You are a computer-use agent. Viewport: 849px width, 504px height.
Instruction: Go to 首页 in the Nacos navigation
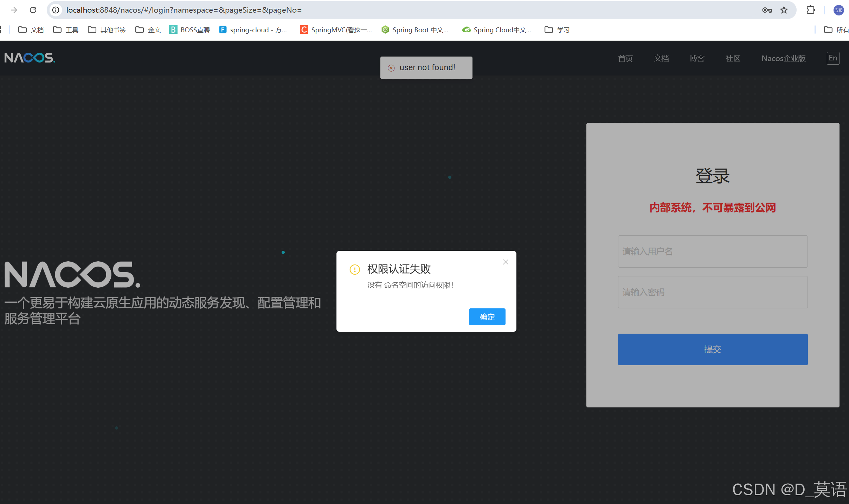(x=625, y=58)
